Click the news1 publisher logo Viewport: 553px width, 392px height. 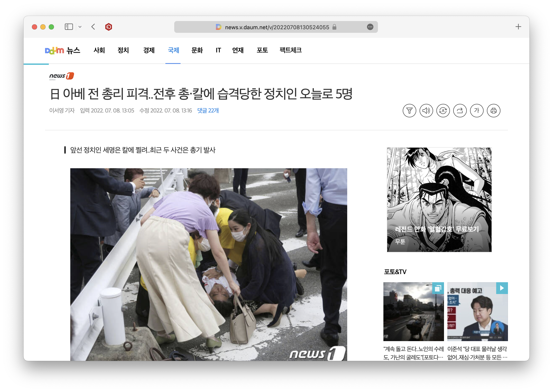[61, 76]
